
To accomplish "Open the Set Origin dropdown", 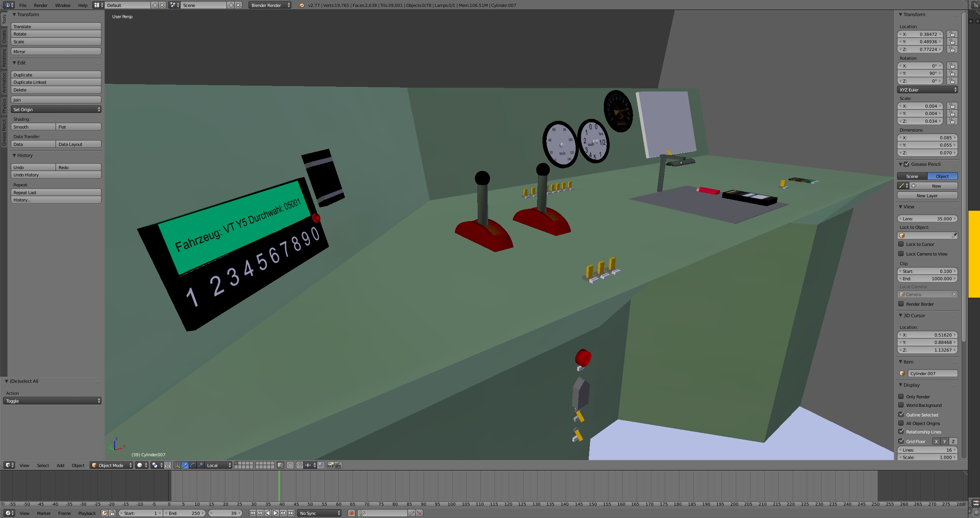I will click(56, 110).
